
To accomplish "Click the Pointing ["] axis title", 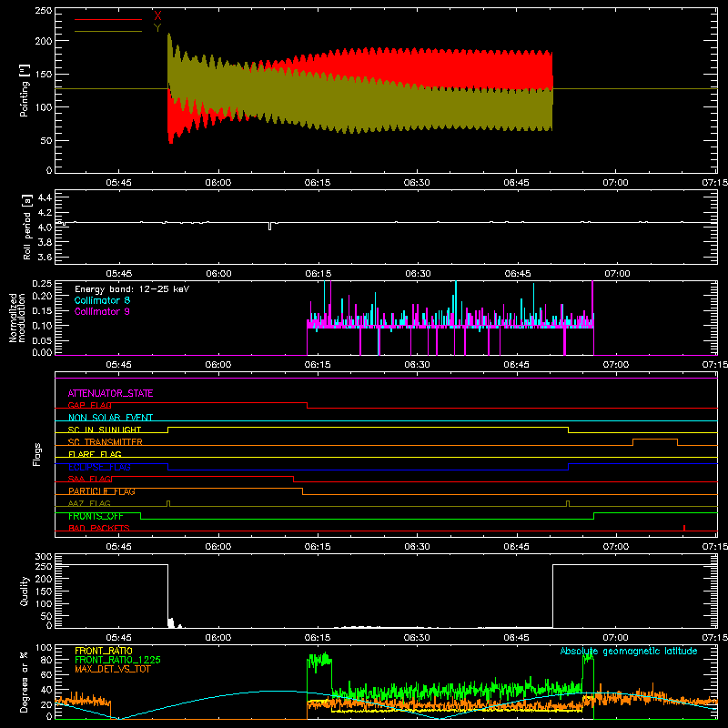I will (x=25, y=90).
